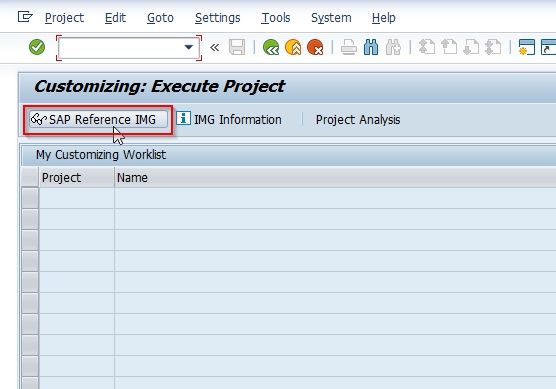Click the select-all box beside Project header
The image size is (556, 389).
pyautogui.click(x=30, y=177)
